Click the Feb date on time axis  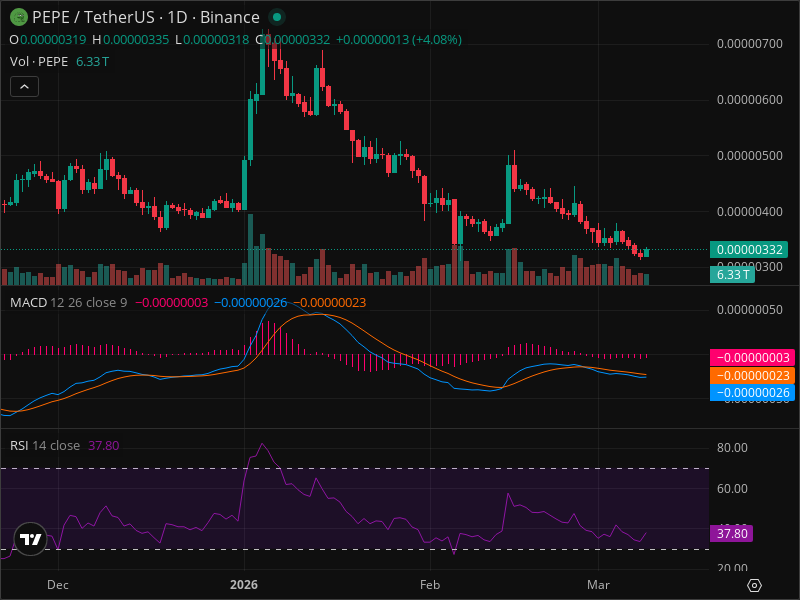click(430, 585)
